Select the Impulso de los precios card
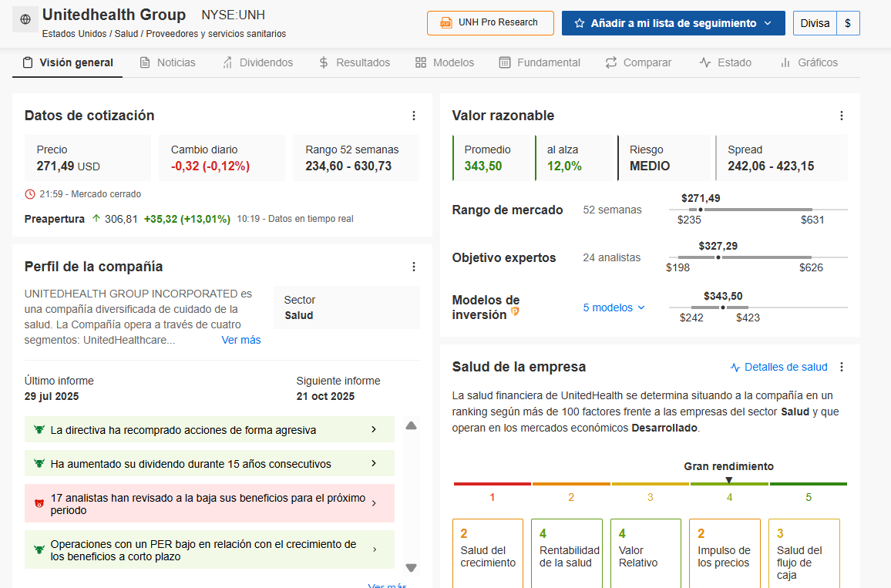891x588 pixels. 725,553
